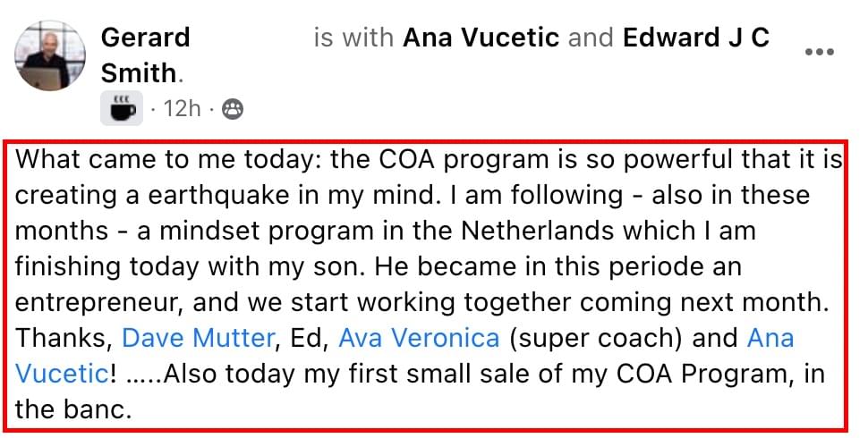The image size is (868, 438).
Task: Click the blue word Vucetic before the exclamation mark
Action: (62, 374)
